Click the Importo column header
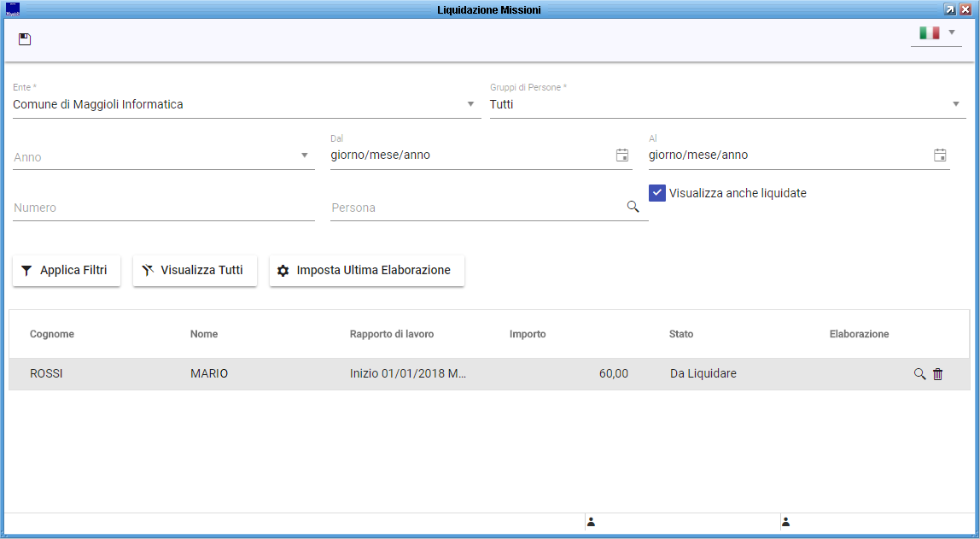Screen dimensions: 980x539 tap(528, 334)
